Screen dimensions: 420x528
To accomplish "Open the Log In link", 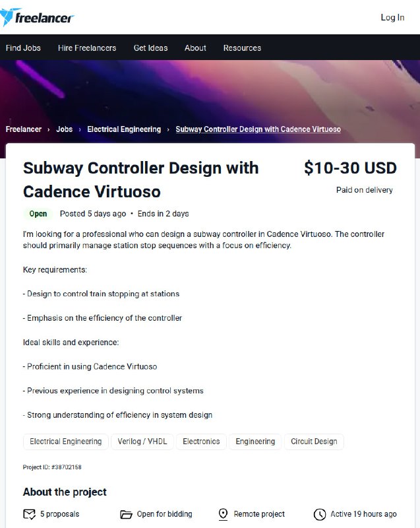I will point(392,18).
